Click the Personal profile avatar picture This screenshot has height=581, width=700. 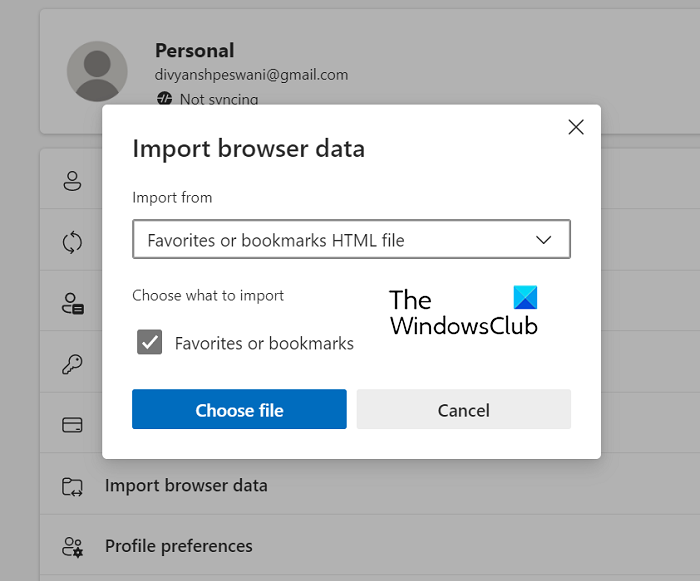point(97,72)
